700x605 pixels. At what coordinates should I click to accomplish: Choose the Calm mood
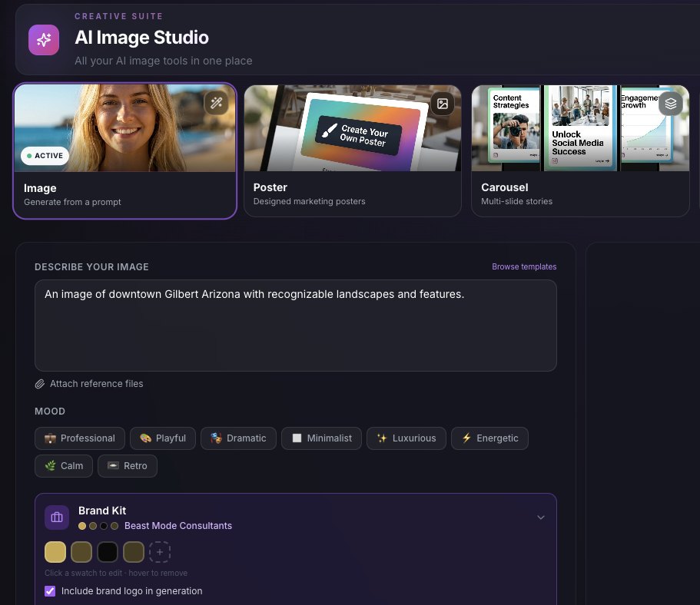click(64, 466)
